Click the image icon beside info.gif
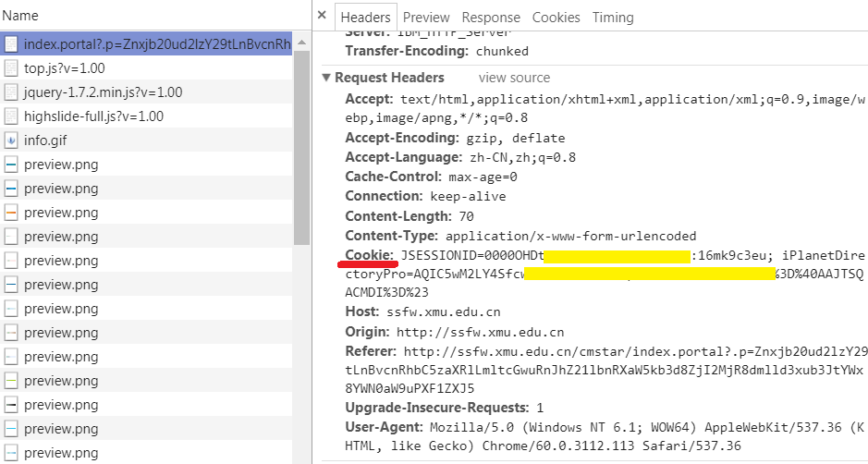 11,140
